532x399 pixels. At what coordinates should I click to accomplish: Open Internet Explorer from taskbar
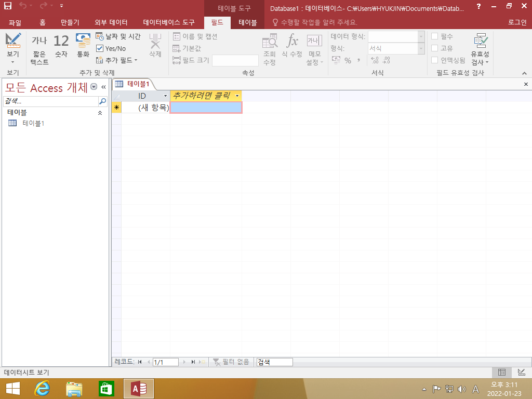[43, 389]
